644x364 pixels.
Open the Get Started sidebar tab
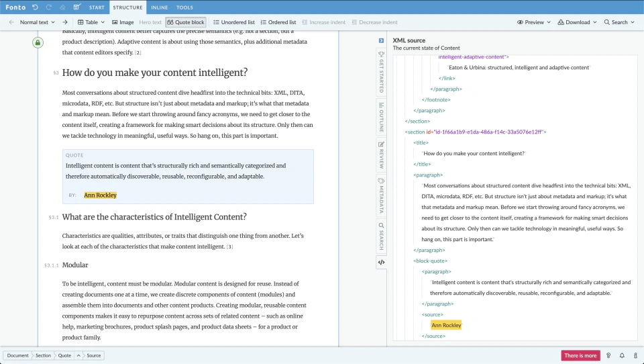coord(381,73)
